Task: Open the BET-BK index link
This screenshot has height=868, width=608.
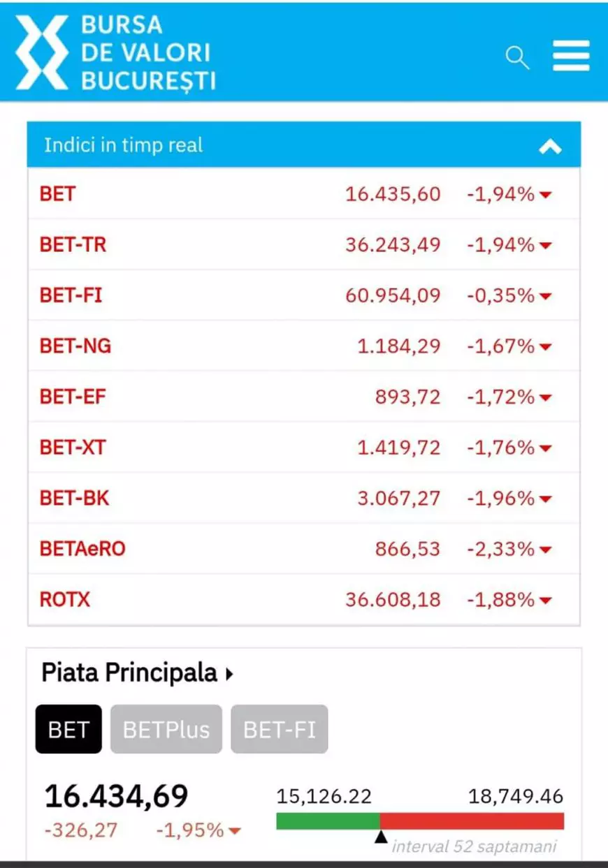Action: 75,498
